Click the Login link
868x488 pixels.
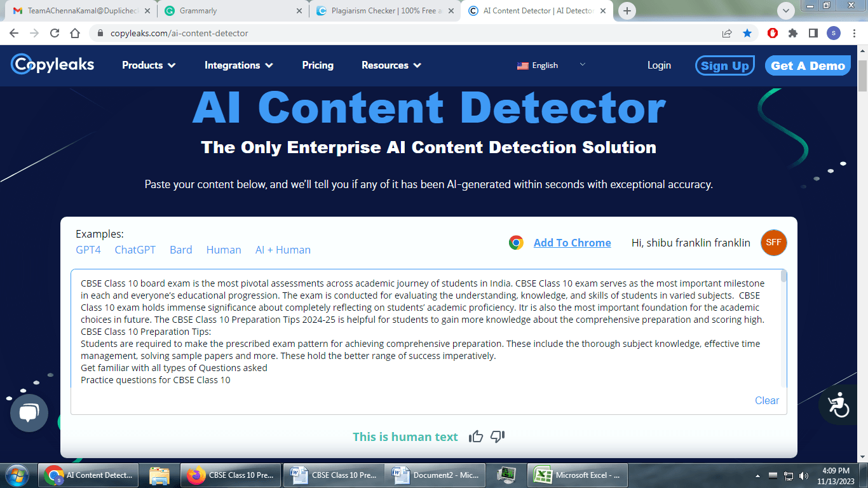pyautogui.click(x=659, y=65)
